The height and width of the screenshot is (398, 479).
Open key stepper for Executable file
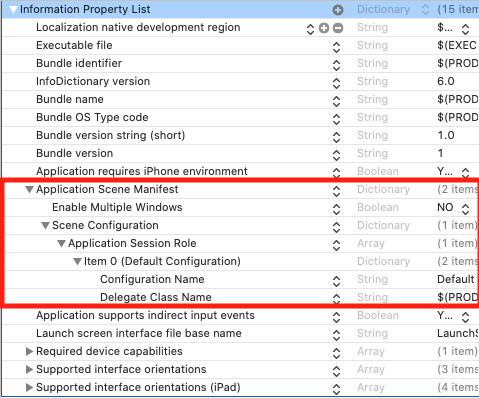[336, 47]
